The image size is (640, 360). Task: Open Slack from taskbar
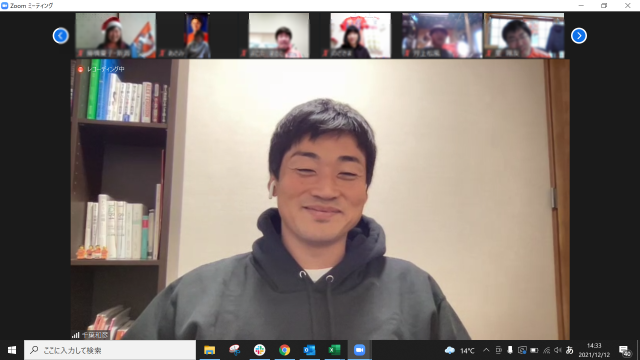coord(259,350)
